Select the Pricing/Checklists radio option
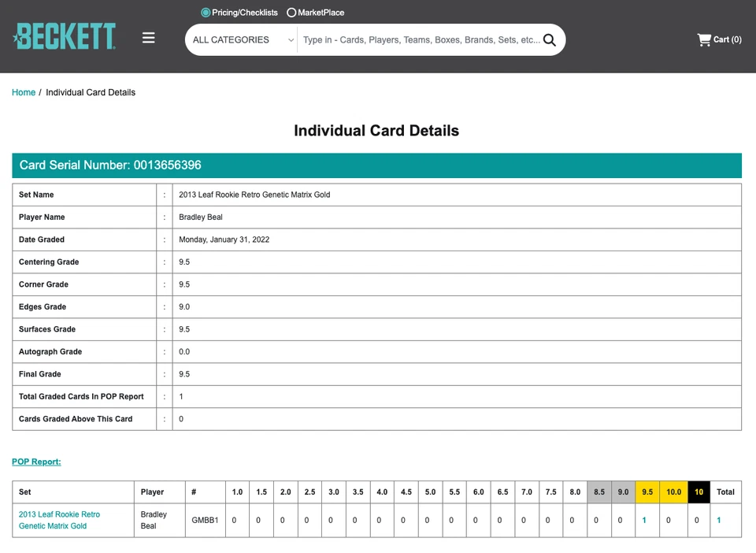This screenshot has width=756, height=553. (x=206, y=13)
